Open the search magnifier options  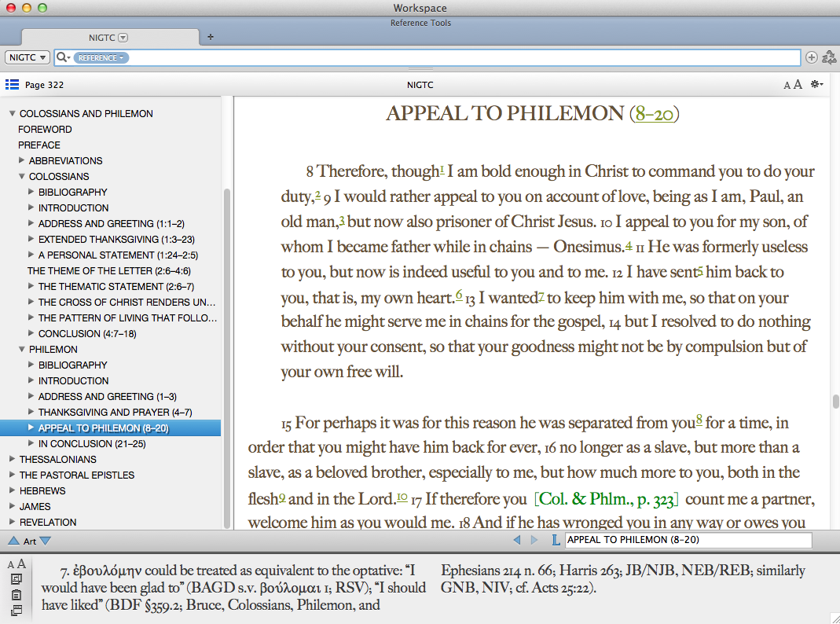click(63, 57)
